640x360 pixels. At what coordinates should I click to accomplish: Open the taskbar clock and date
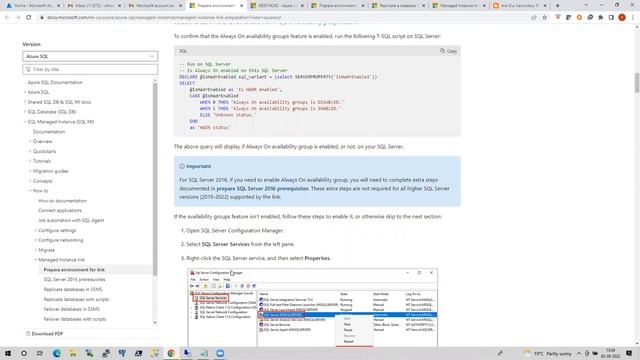pyautogui.click(x=610, y=353)
